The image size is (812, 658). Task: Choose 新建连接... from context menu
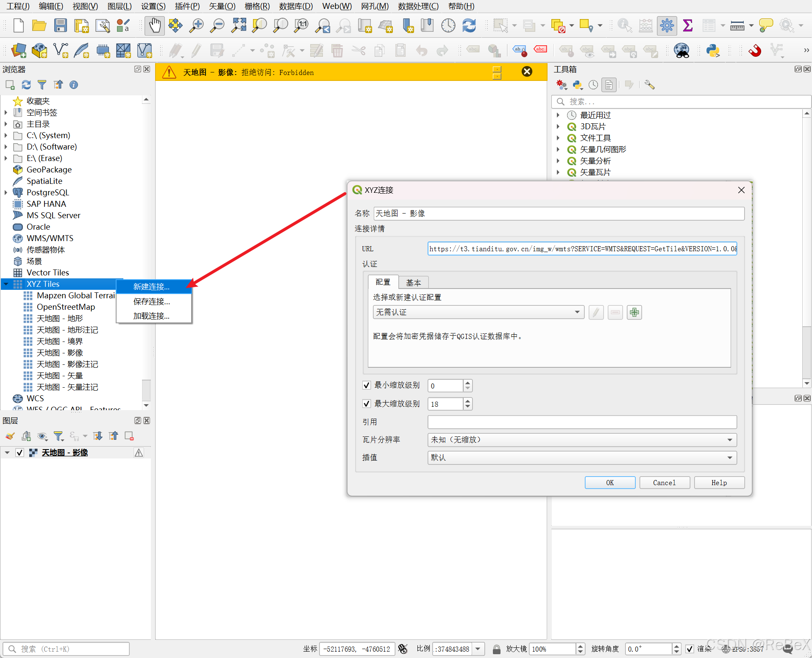pos(154,286)
